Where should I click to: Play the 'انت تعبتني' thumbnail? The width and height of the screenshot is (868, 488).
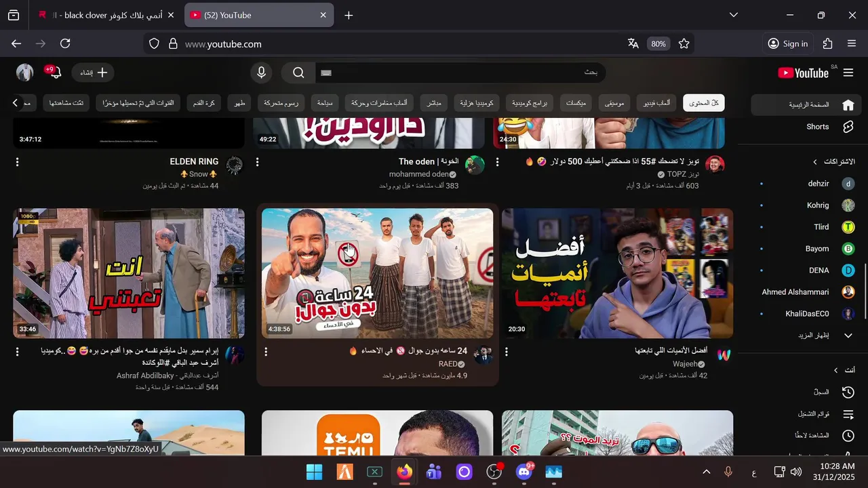point(129,273)
